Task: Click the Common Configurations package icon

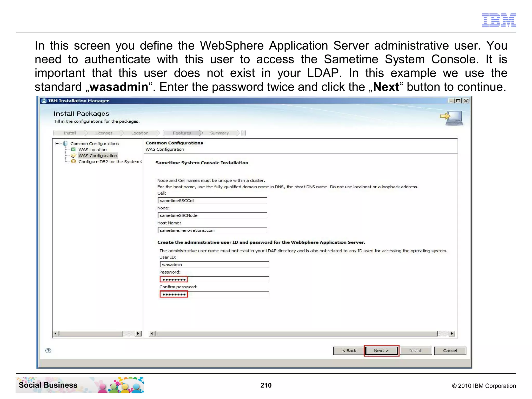Action: [65, 143]
